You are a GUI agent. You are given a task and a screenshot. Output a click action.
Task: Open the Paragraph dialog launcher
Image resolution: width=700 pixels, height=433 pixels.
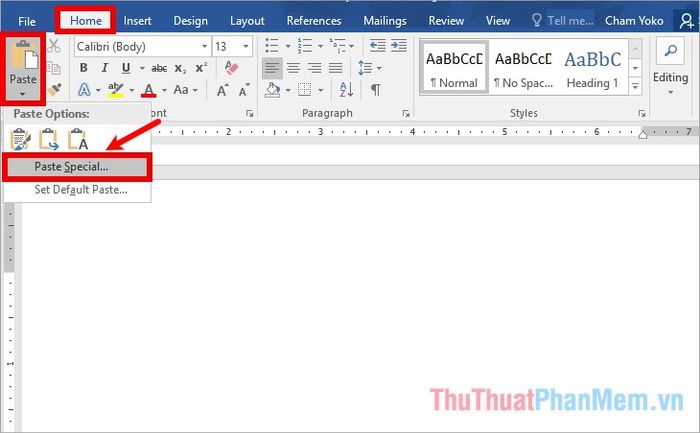click(406, 113)
